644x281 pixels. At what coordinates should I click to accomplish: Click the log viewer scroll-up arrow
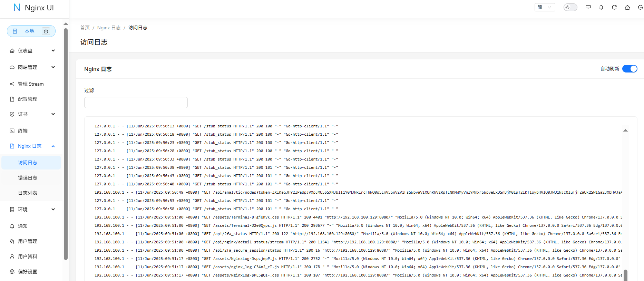(625, 130)
